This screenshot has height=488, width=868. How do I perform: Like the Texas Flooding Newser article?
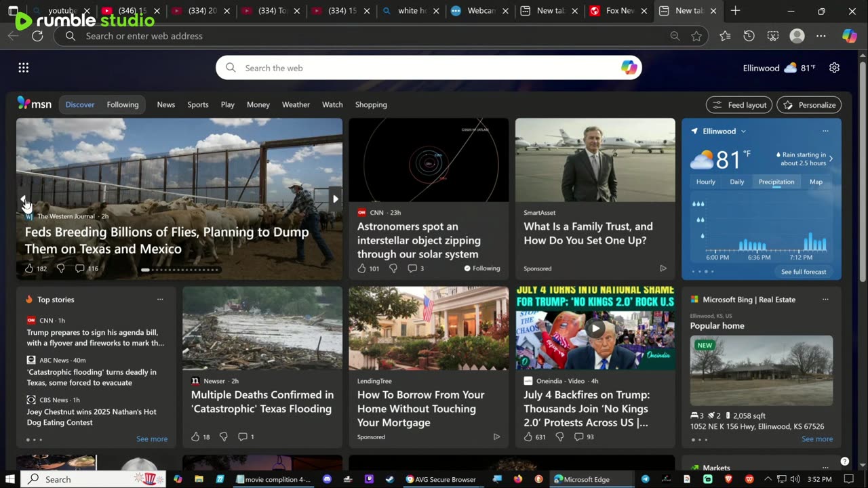point(196,437)
